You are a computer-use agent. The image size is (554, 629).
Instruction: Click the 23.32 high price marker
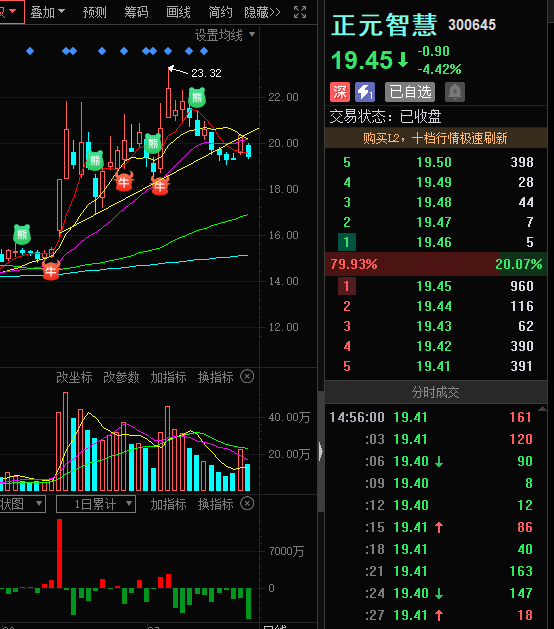click(x=206, y=73)
